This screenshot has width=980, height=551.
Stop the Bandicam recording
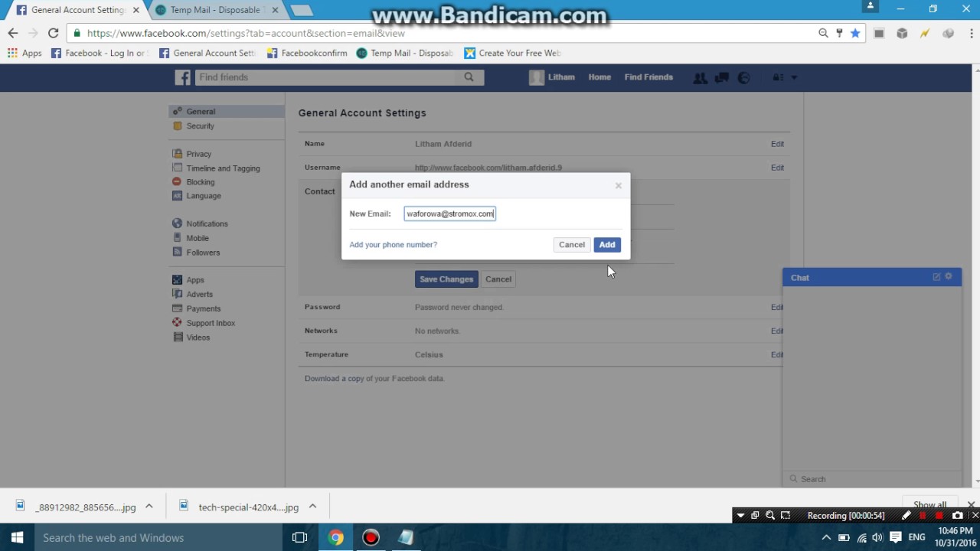tap(939, 516)
